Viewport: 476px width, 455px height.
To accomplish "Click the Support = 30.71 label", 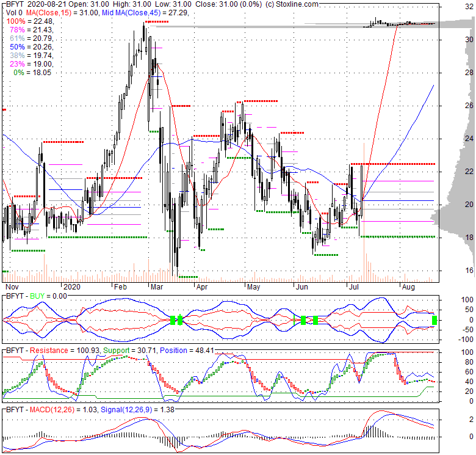I will pyautogui.click(x=130, y=351).
